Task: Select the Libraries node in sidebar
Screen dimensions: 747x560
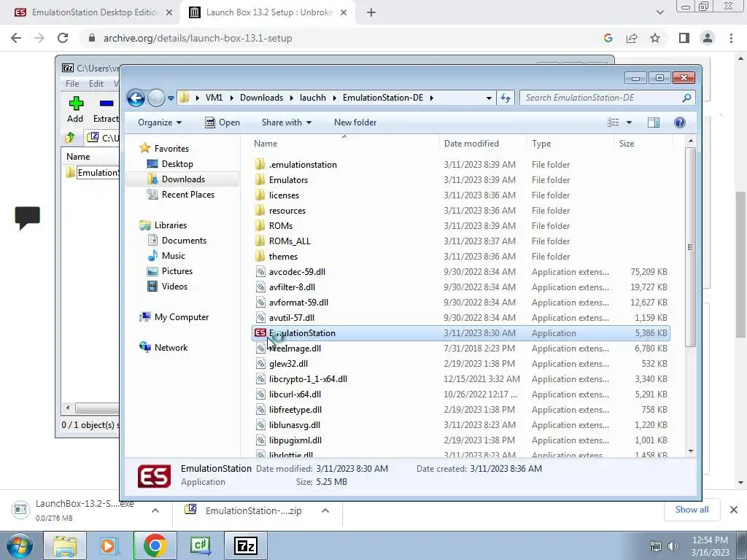Action: (x=170, y=225)
